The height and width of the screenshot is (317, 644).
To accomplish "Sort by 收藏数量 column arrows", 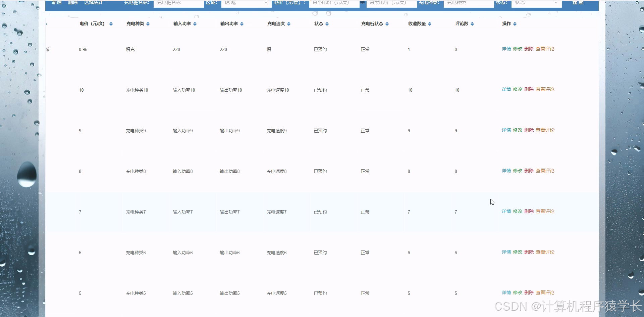I will (430, 24).
